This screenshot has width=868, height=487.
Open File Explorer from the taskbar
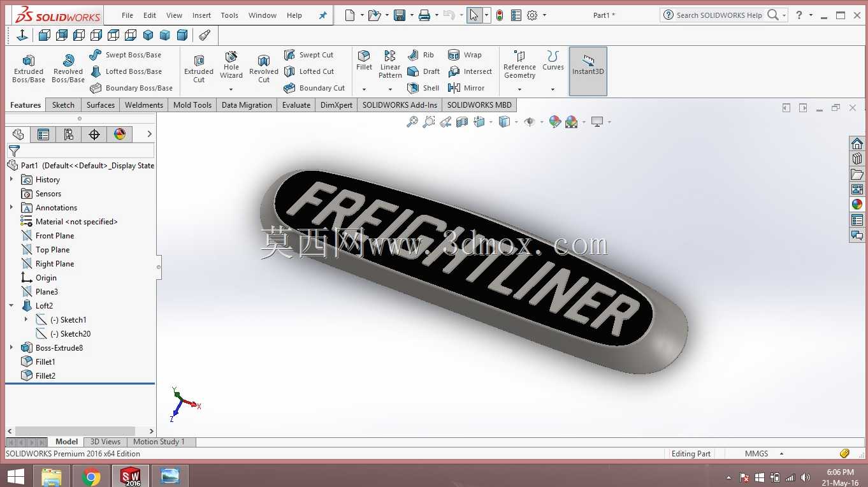coord(51,476)
